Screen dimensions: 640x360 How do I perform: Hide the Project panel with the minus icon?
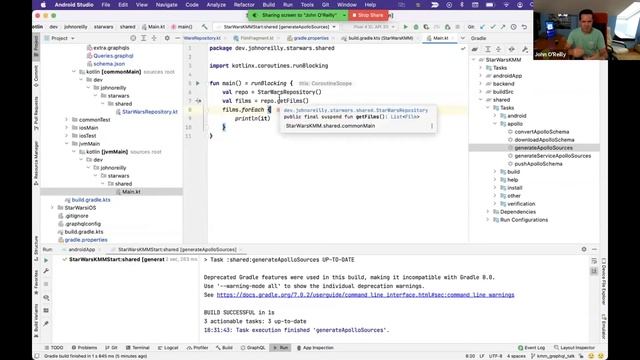(177, 38)
